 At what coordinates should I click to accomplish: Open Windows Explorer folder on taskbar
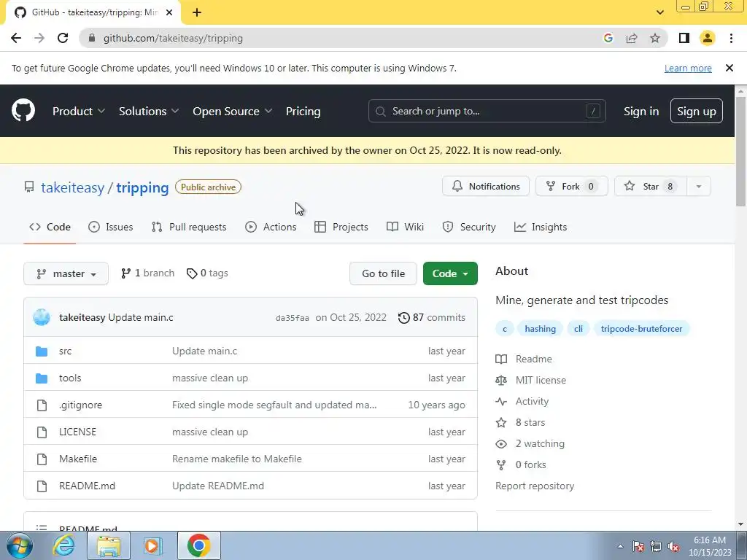pos(109,545)
